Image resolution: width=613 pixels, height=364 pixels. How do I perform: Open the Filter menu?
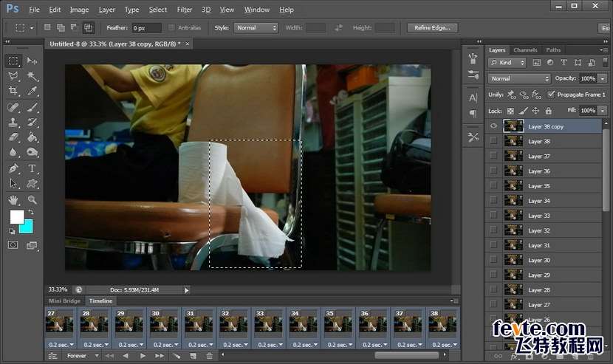(x=184, y=10)
